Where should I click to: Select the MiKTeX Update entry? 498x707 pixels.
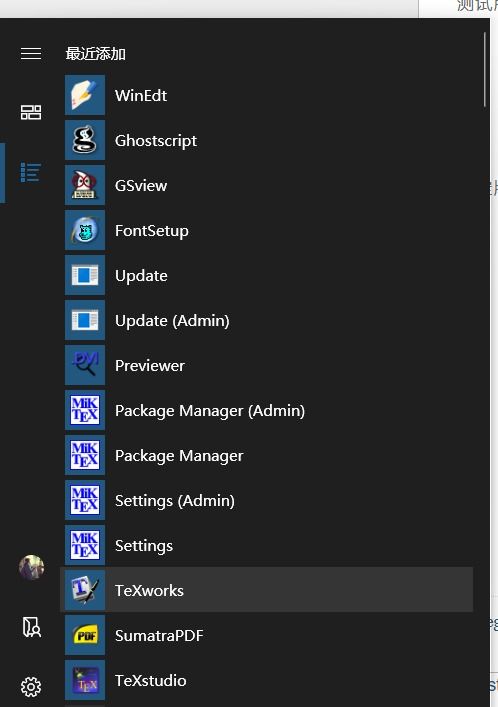266,275
